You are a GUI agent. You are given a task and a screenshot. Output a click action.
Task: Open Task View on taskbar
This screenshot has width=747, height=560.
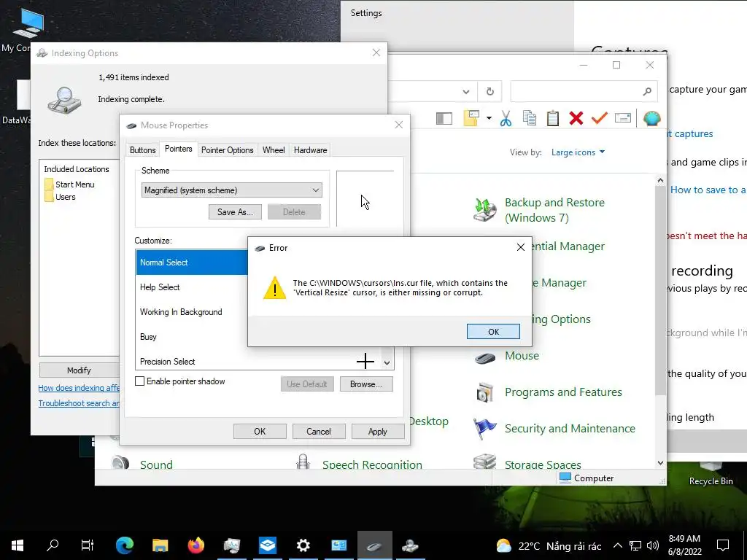point(88,545)
